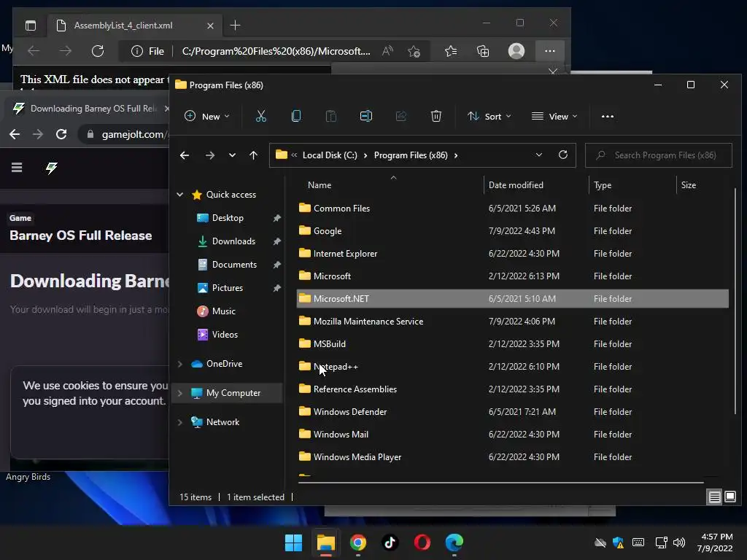Select Downloads in Quick access
Viewport: 747px width, 560px height.
233,241
